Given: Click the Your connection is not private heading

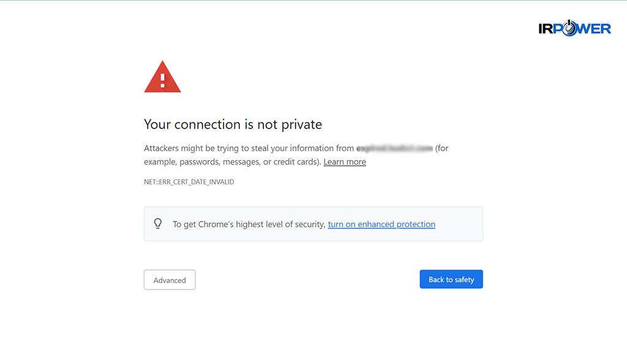Looking at the screenshot, I should (233, 124).
